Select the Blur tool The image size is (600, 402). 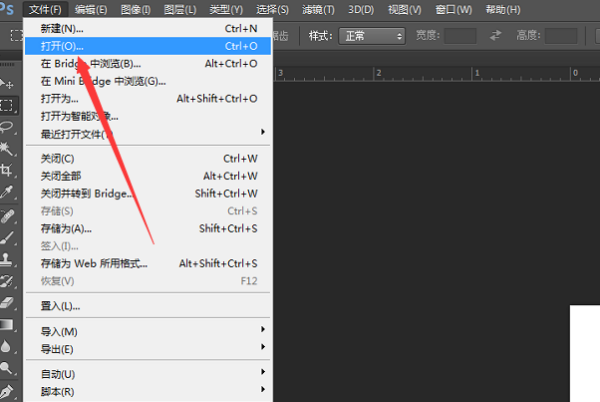pyautogui.click(x=7, y=347)
